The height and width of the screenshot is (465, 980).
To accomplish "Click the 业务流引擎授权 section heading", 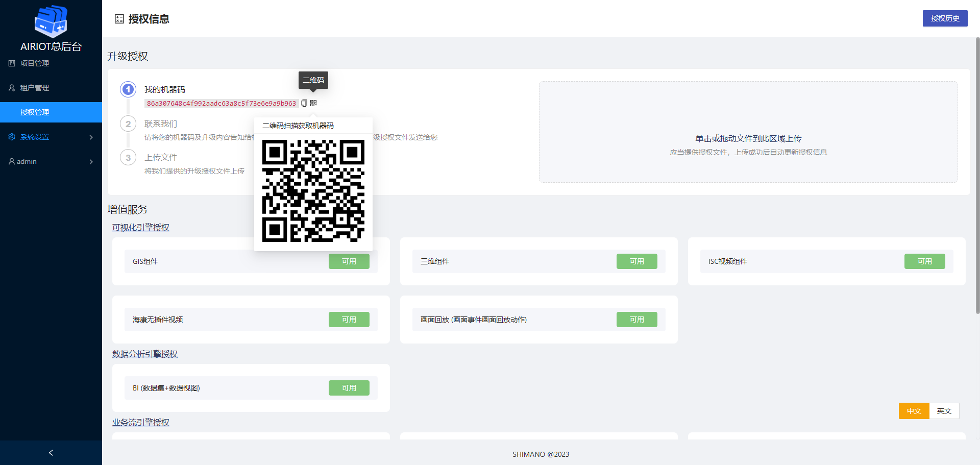I will pyautogui.click(x=141, y=423).
